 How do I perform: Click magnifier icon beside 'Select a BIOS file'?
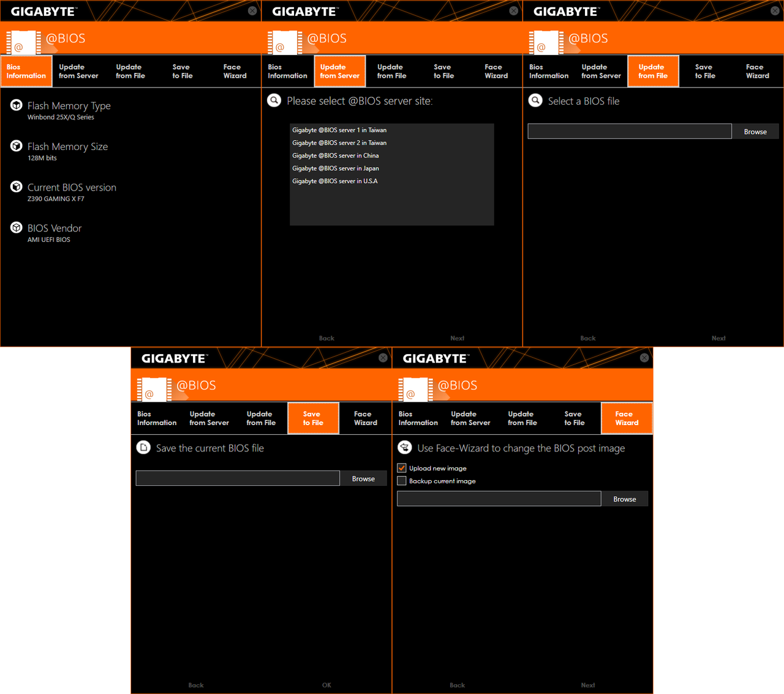coord(535,100)
